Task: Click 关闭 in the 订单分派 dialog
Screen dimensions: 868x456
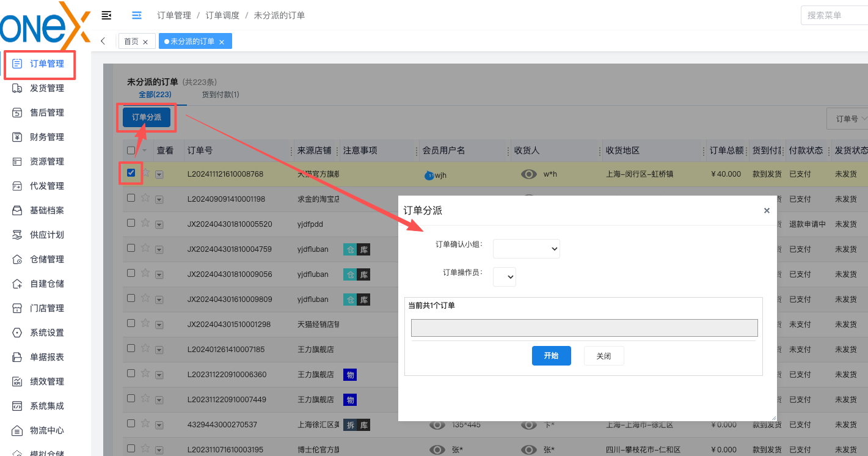Action: 604,356
